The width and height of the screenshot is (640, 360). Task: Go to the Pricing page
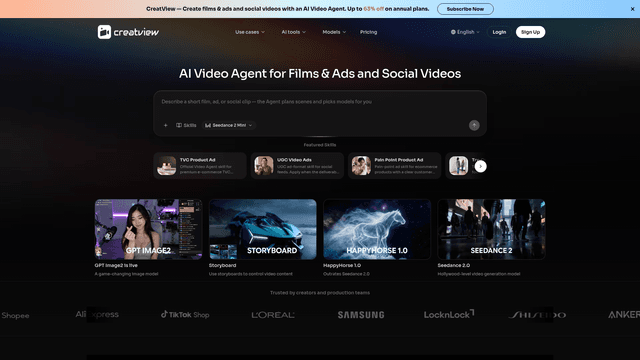[368, 32]
